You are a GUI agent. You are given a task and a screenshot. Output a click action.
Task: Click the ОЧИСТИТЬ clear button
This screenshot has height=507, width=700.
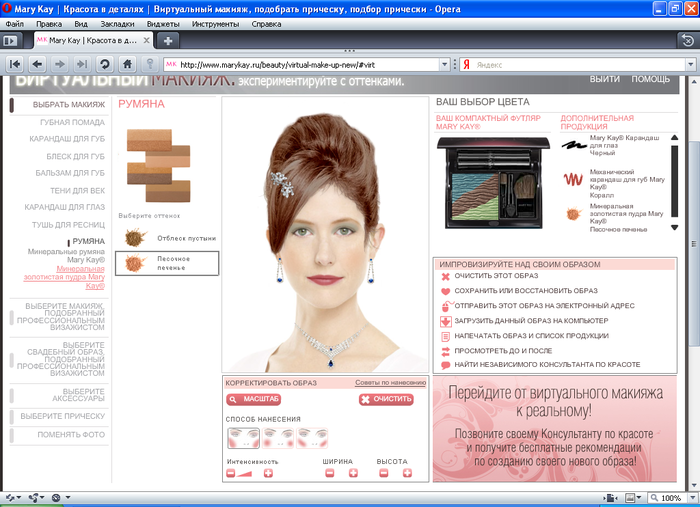click(386, 399)
